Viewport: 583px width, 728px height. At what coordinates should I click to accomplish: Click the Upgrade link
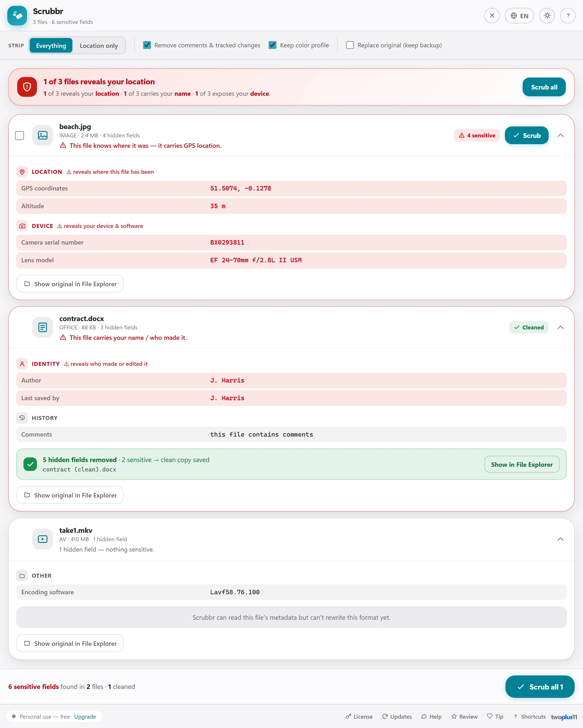click(85, 717)
